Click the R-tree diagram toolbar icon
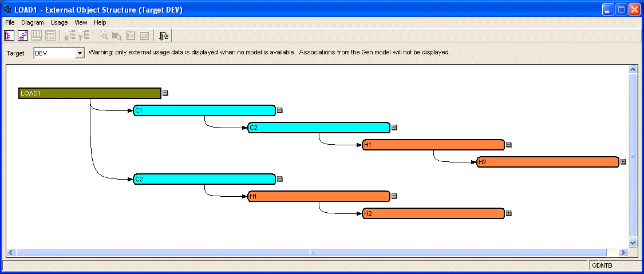The image size is (644, 274). tap(69, 35)
